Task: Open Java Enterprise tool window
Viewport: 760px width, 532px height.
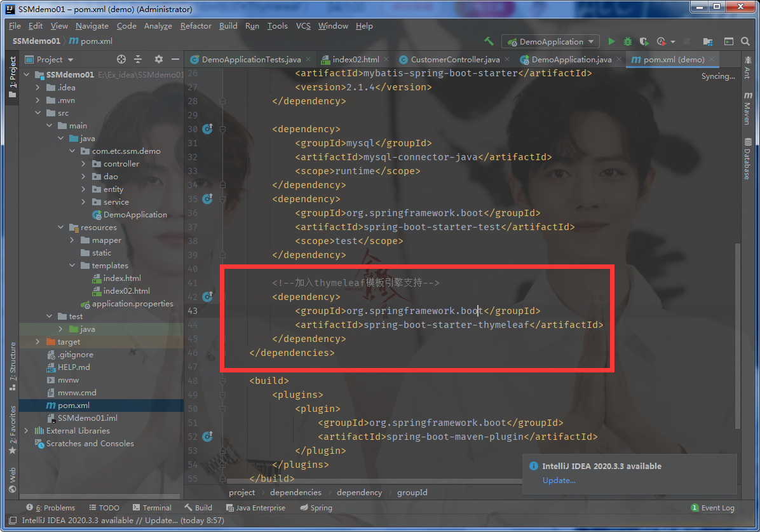Action: tap(255, 508)
